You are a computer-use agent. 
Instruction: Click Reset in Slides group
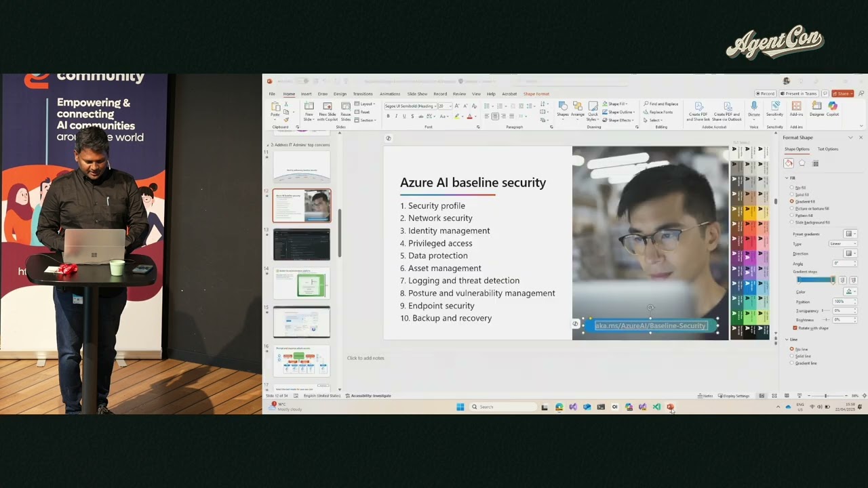pyautogui.click(x=362, y=112)
